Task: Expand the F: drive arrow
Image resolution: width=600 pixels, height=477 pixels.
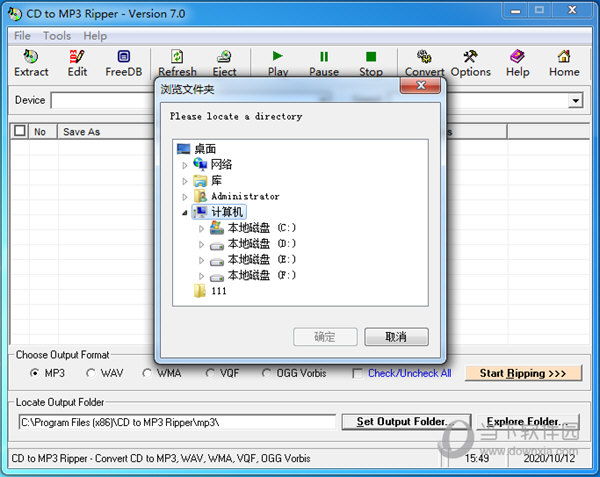Action: tap(201, 276)
